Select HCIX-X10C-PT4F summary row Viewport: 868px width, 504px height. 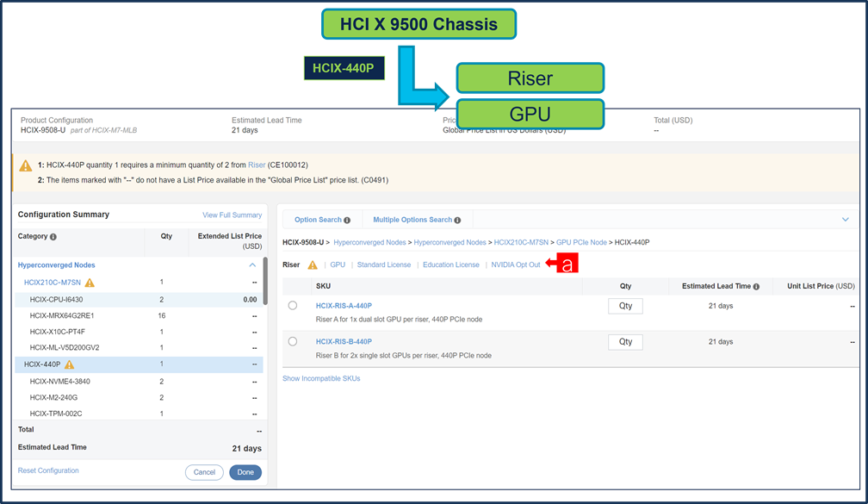click(139, 332)
